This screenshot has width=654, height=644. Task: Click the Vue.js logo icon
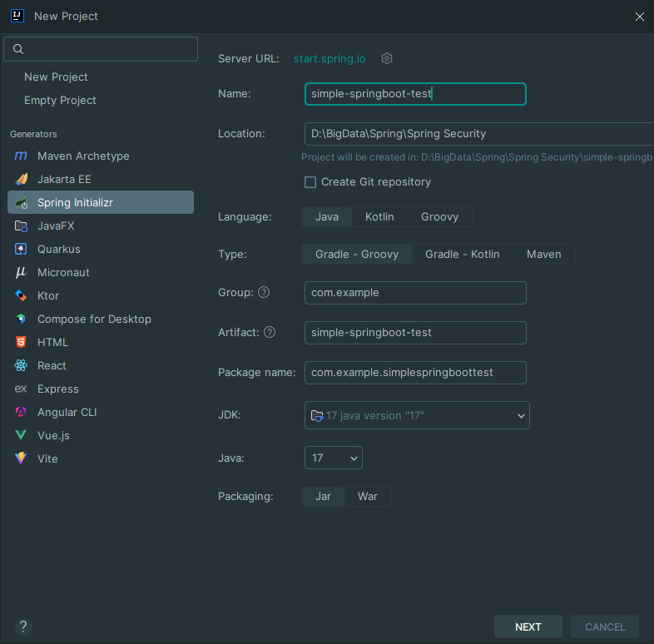click(21, 435)
